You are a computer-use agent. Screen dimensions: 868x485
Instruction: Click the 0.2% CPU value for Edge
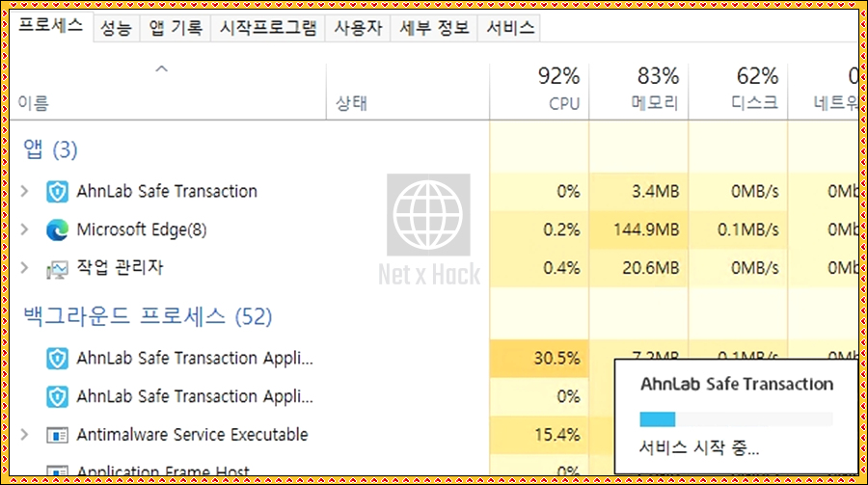tap(561, 229)
